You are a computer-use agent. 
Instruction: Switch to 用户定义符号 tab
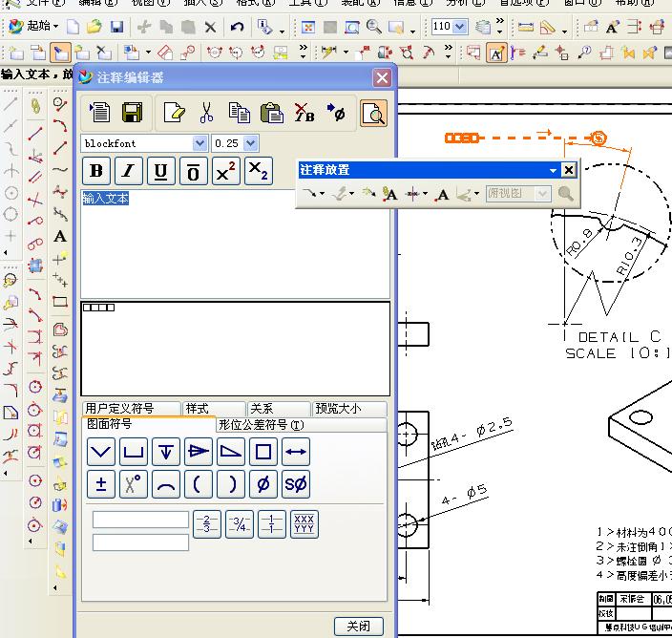[131, 409]
